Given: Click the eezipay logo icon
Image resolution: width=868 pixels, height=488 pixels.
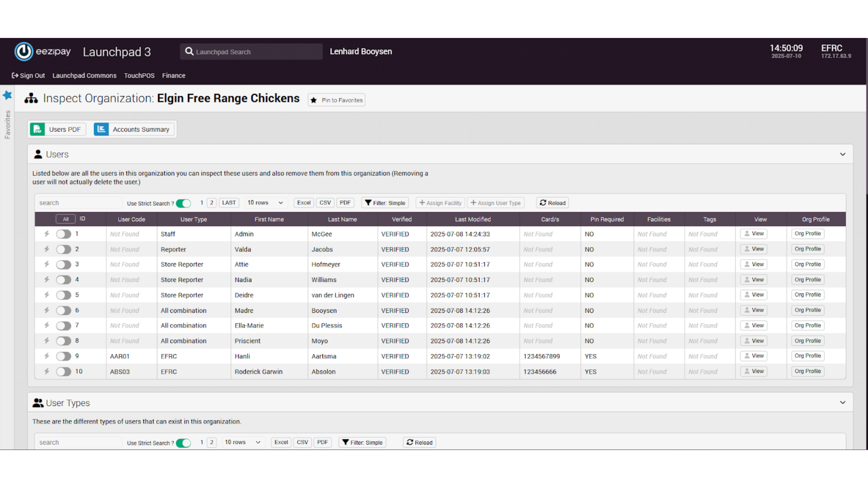Looking at the screenshot, I should tap(24, 52).
